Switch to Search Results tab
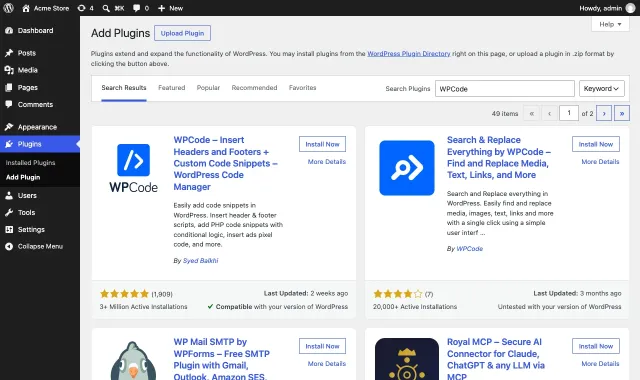This screenshot has width=640, height=380. [124, 88]
